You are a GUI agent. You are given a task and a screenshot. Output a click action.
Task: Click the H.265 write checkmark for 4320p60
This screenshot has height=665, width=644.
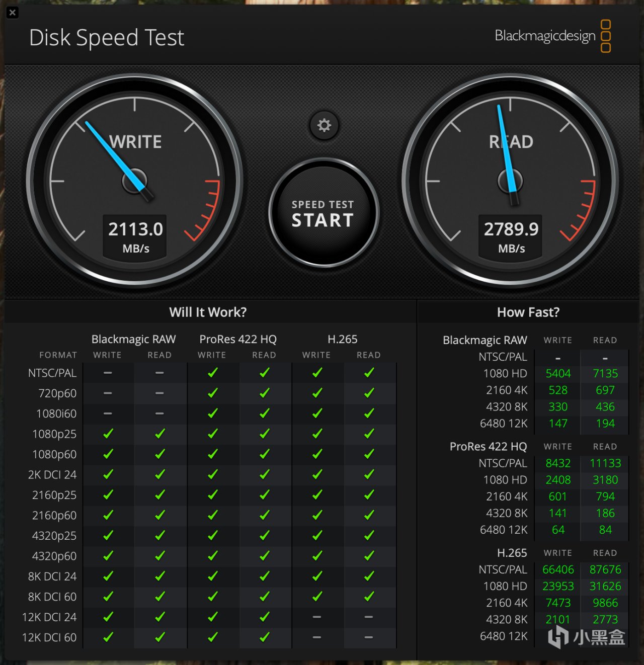(x=317, y=556)
